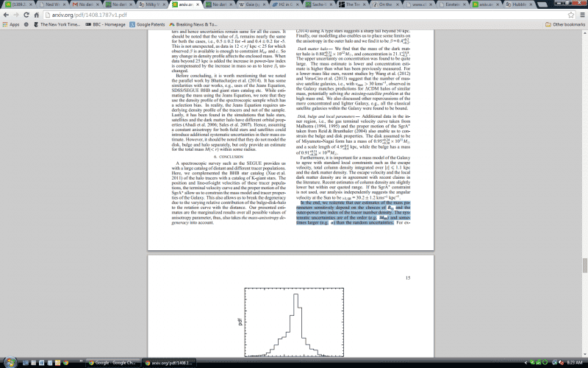Open the Chrome hamburger menu
The image size is (588, 368).
point(582,15)
